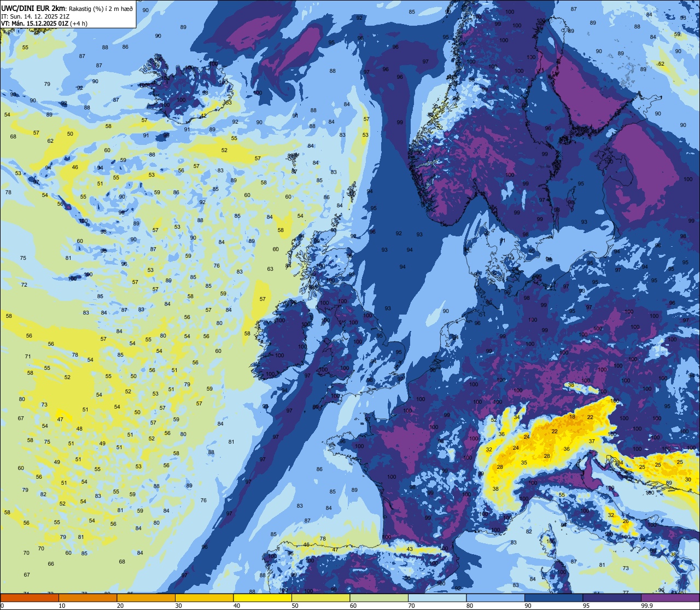Click the map value '63' west of Scotland
Screen dimensions: 700x610
point(270,269)
